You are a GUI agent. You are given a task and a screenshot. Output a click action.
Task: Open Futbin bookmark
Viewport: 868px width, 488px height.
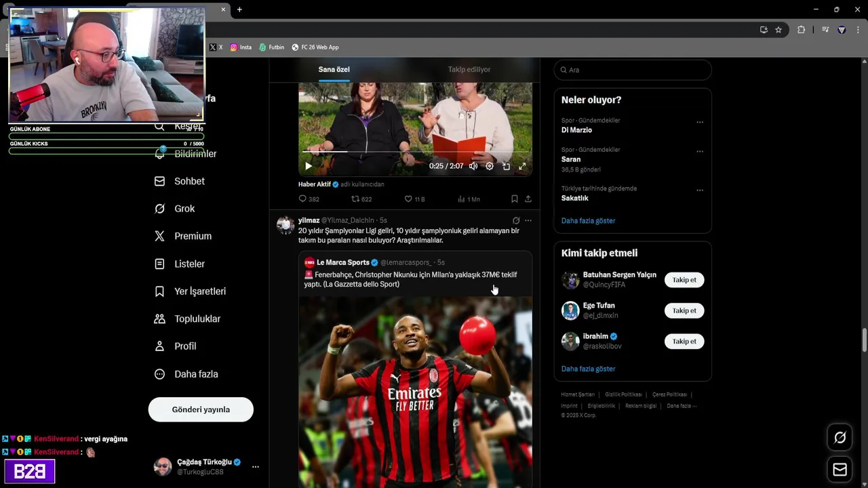pyautogui.click(x=272, y=47)
